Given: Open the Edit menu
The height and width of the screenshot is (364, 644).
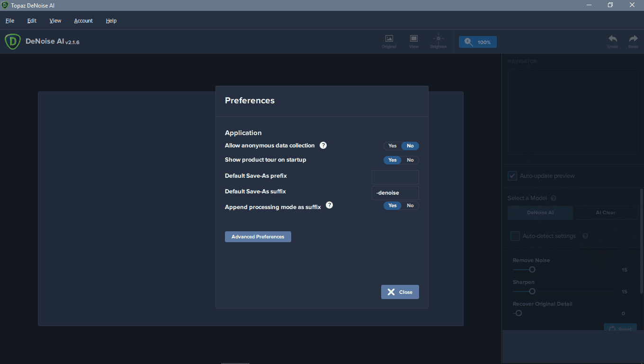Looking at the screenshot, I should pos(32,21).
